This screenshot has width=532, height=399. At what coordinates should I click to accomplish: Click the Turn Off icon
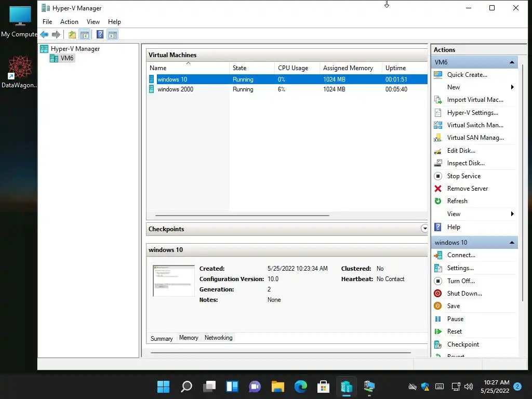438,281
